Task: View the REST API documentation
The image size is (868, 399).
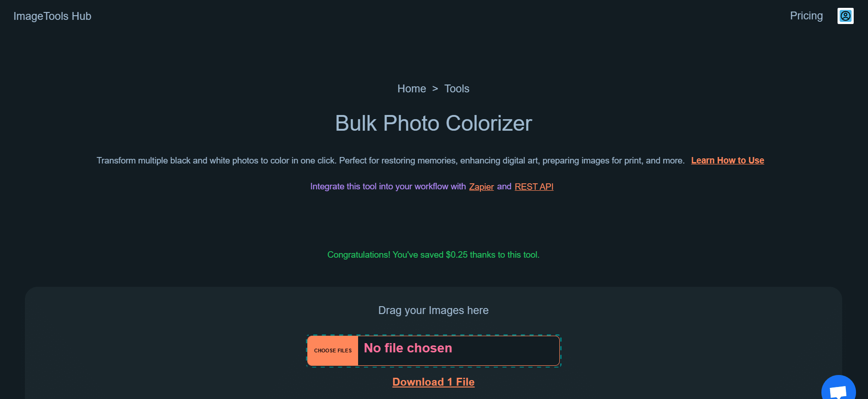Action: pos(533,187)
